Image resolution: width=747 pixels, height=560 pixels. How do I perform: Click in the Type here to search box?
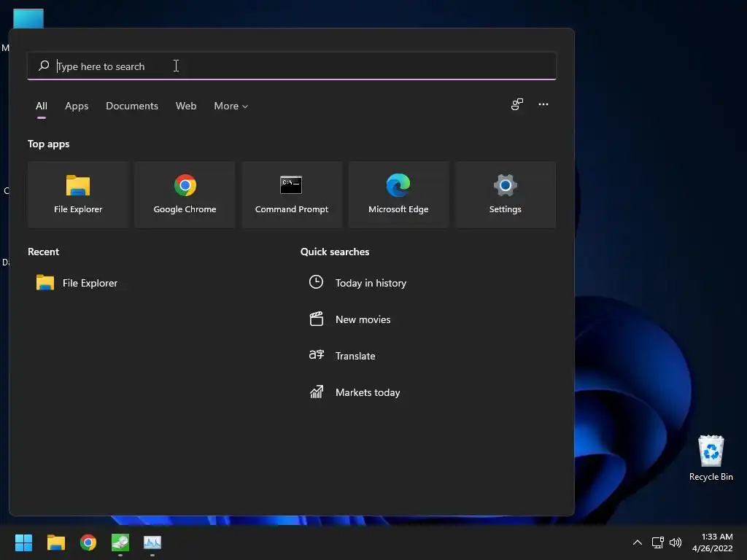[292, 66]
